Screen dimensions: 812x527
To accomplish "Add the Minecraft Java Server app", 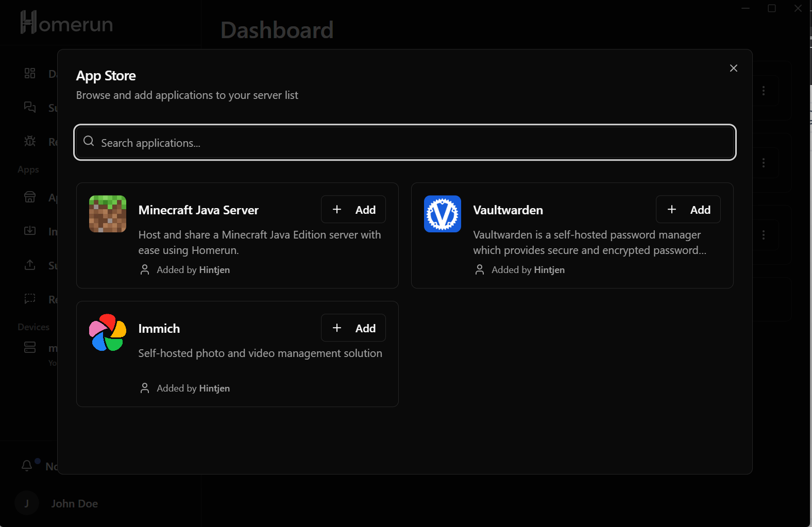I will (x=353, y=210).
